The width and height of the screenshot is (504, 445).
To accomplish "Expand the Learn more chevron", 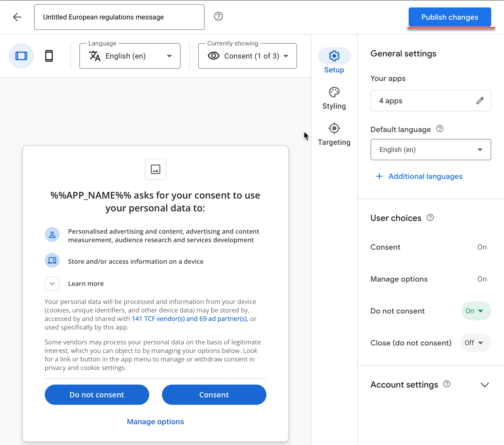I will coord(52,284).
